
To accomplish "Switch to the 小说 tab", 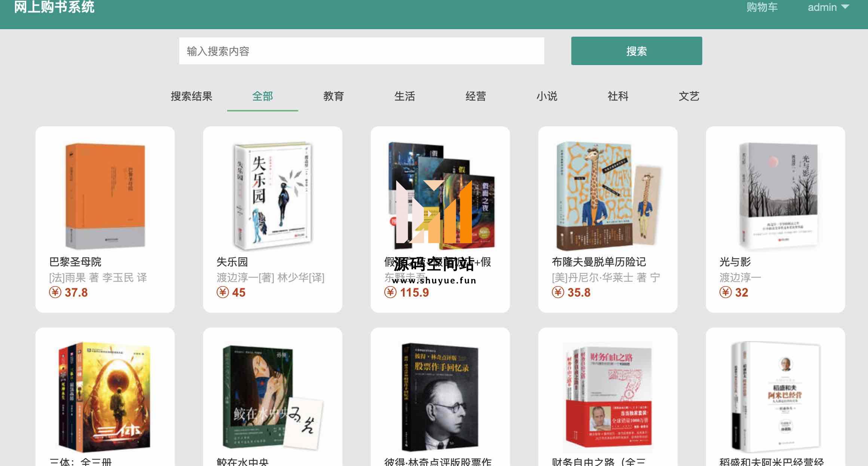I will pos(547,96).
